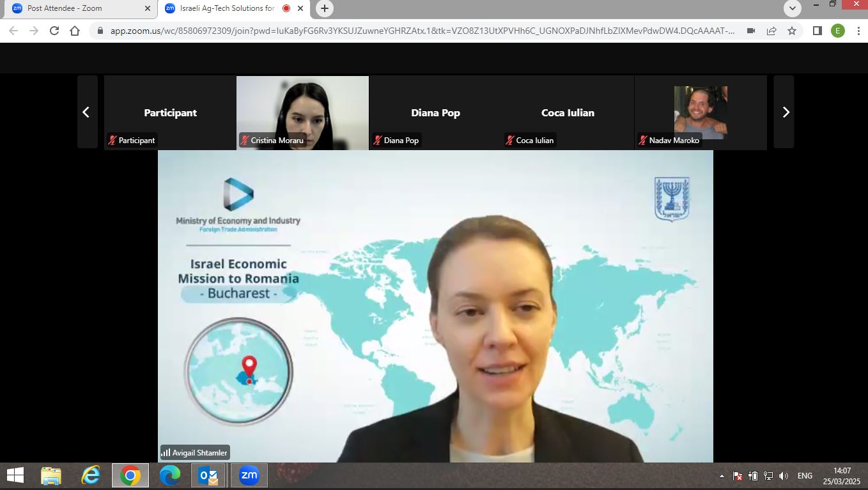The image size is (868, 490).
Task: Click the Zoom app icon in taskbar
Action: pyautogui.click(x=249, y=475)
